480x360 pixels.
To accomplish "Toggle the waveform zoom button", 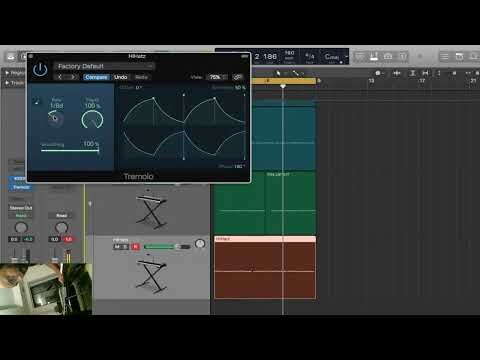I will (x=397, y=73).
